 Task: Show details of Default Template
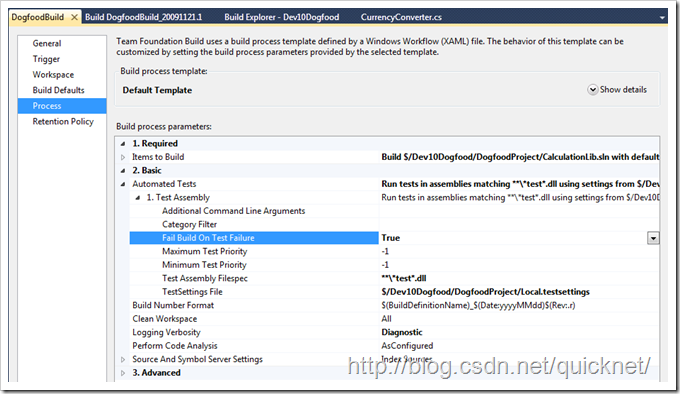(617, 90)
